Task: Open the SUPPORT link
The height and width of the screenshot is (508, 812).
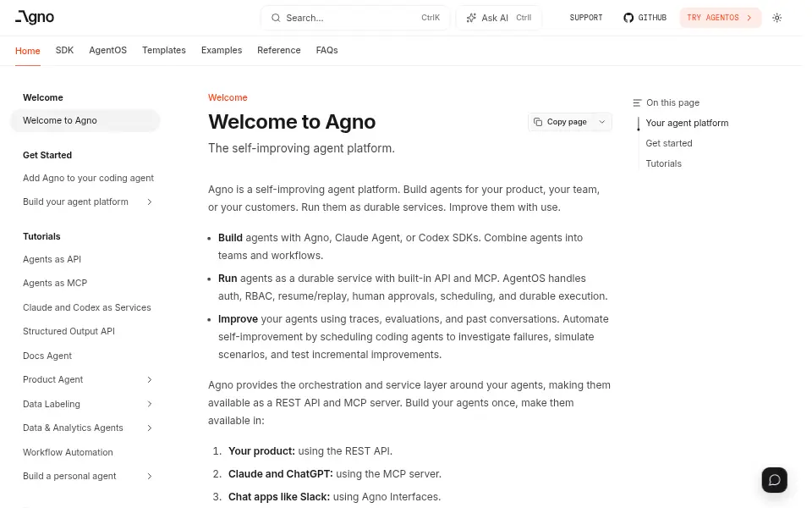Action: (x=585, y=18)
